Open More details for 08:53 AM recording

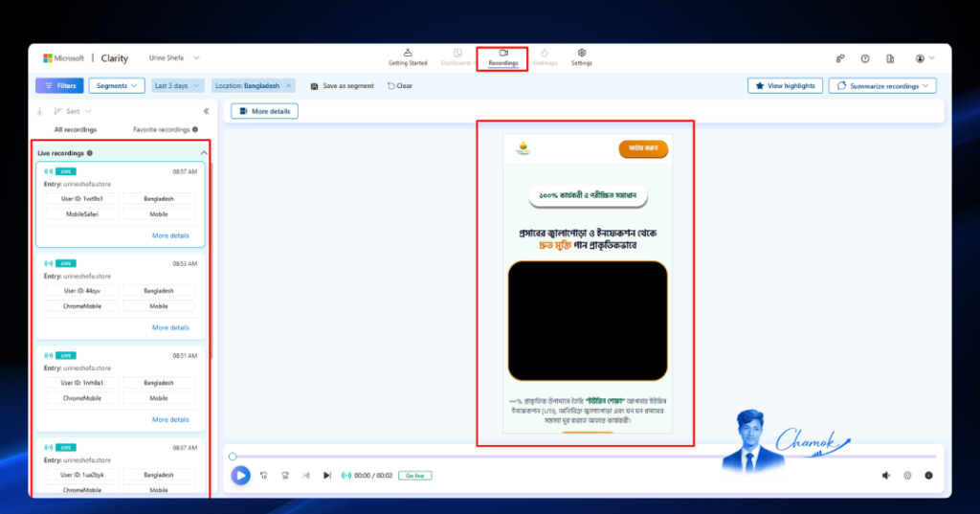pos(170,327)
